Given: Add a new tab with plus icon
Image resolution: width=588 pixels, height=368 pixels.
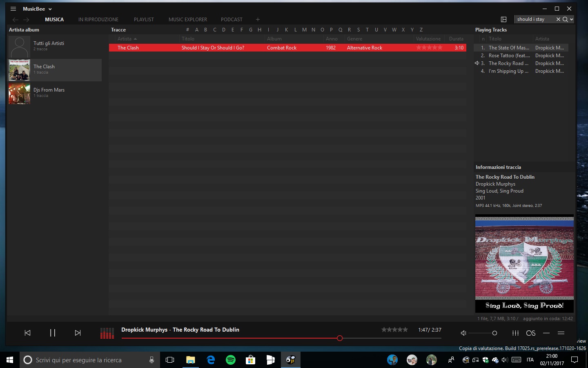Looking at the screenshot, I should tap(258, 19).
